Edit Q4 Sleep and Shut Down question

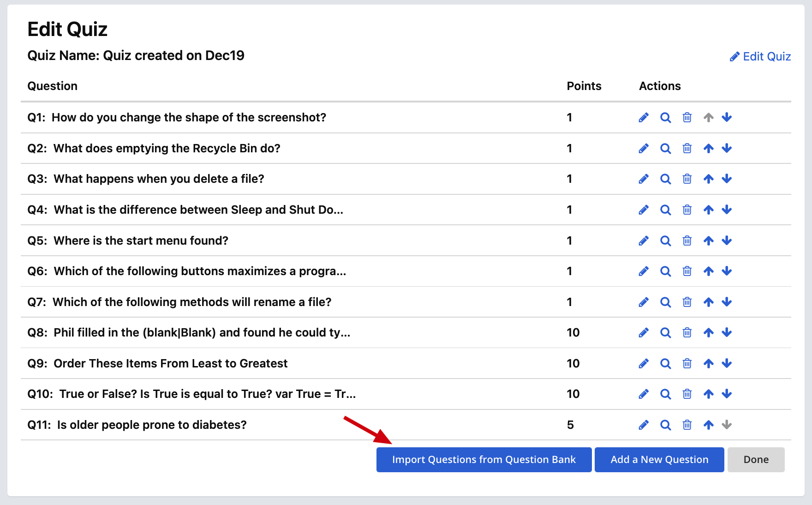pos(644,210)
